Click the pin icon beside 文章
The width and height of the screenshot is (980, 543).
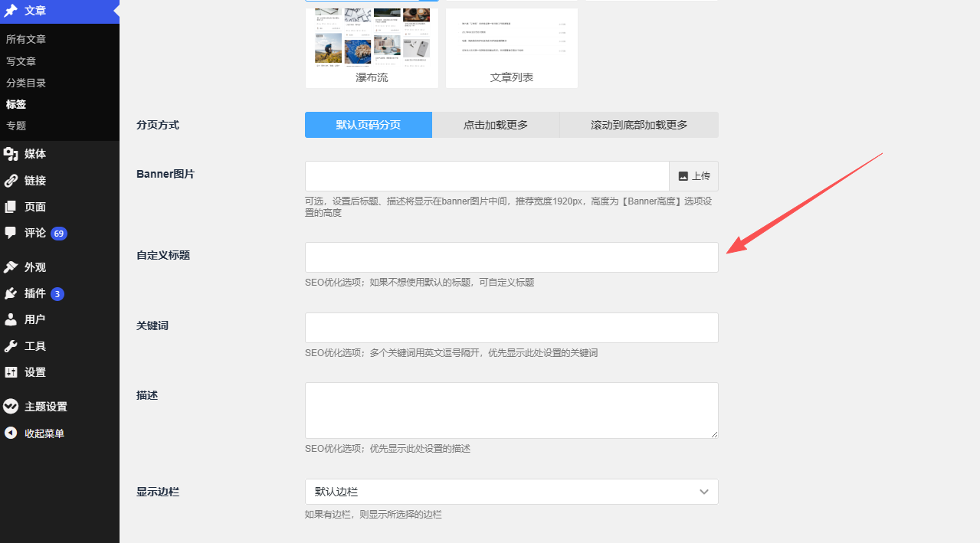tap(11, 11)
